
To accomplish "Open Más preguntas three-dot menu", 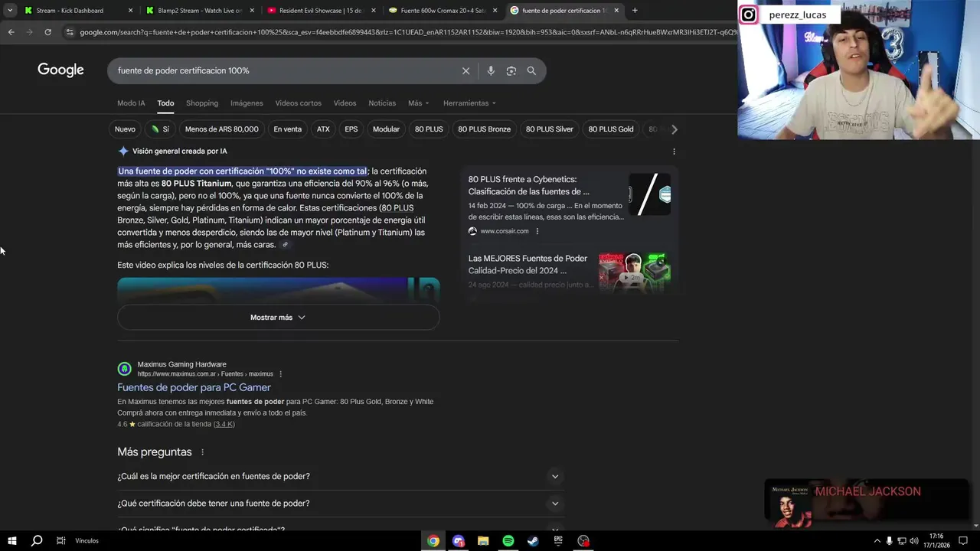I will pos(202,452).
